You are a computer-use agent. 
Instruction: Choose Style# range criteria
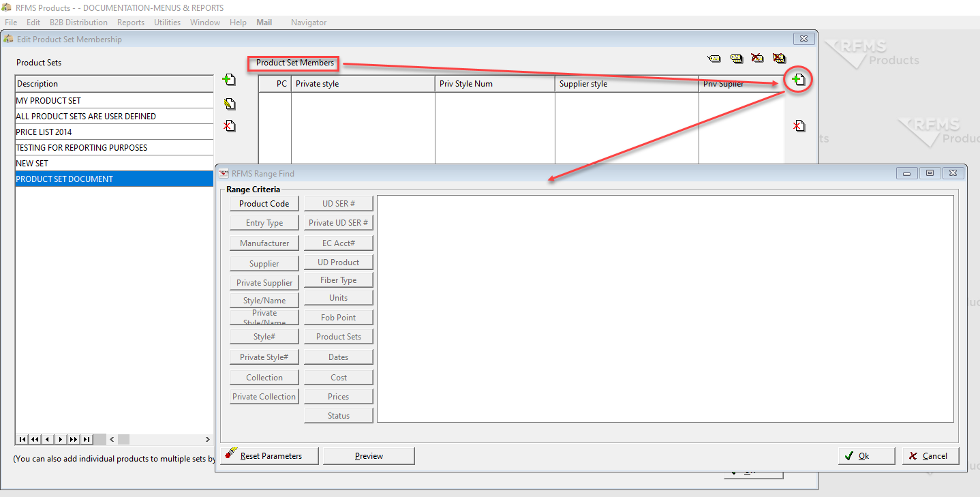(264, 336)
